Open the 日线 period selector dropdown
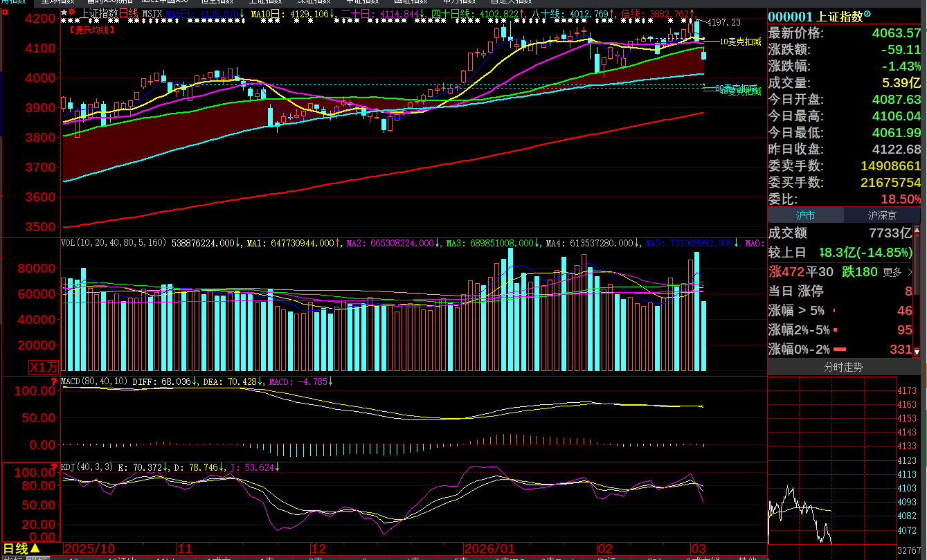Screen dimensions: 927x560 [x=21, y=548]
